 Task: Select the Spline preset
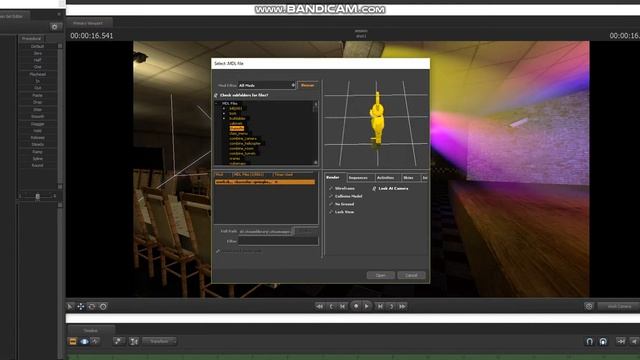tap(38, 159)
